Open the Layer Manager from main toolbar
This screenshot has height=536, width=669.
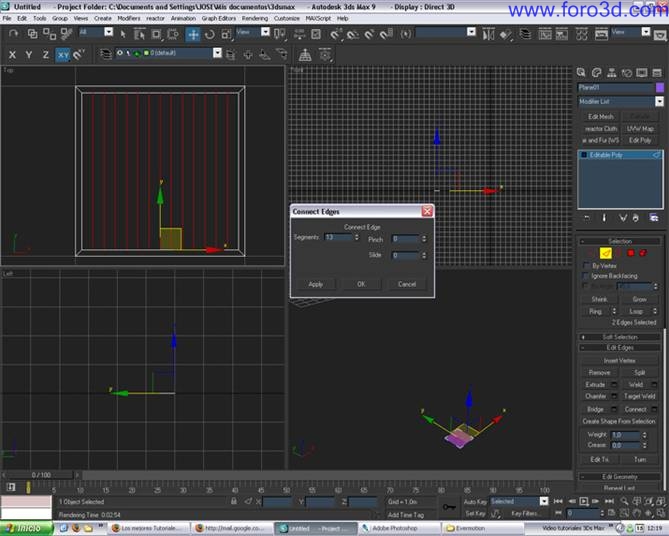point(525,34)
